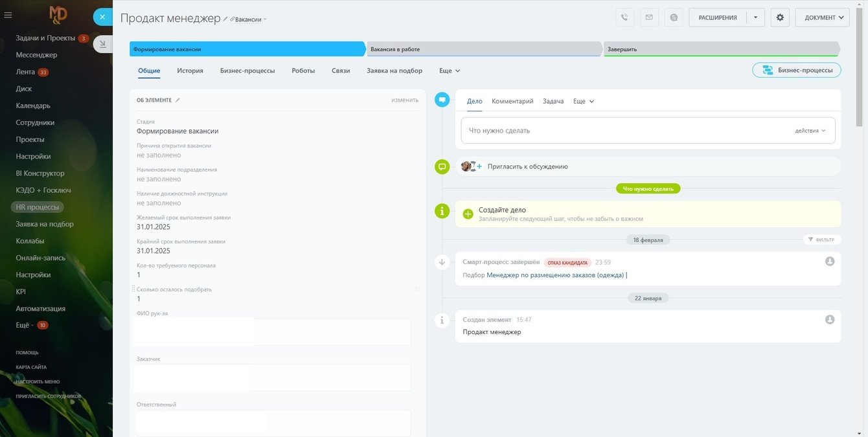Click the green chat icon on the timeline
868x437 pixels.
(442, 167)
